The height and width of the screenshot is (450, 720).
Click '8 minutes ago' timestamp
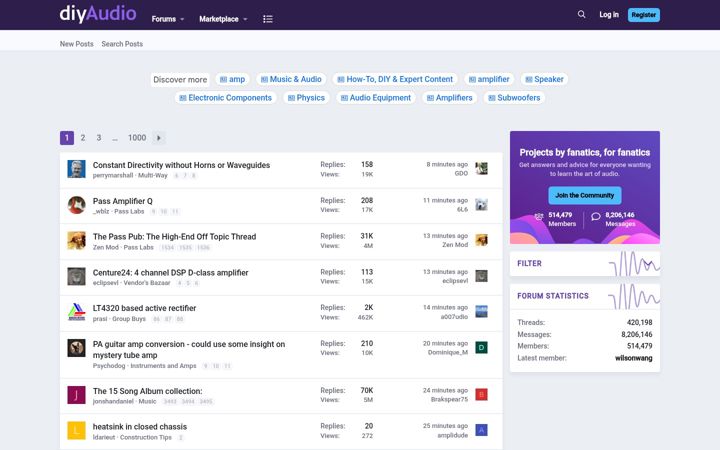pos(447,164)
